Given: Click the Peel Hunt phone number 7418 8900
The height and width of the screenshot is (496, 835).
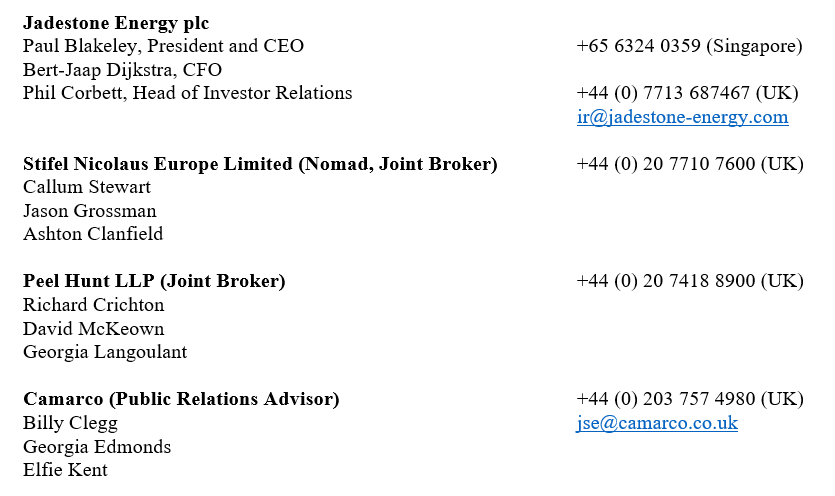Looking at the screenshot, I should (690, 281).
